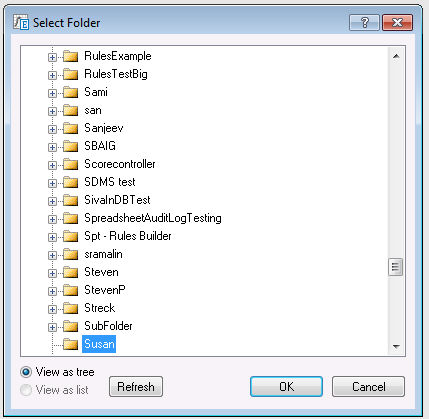Expand the RulesTestBig folder node
This screenshot has width=429, height=419.
(x=52, y=75)
